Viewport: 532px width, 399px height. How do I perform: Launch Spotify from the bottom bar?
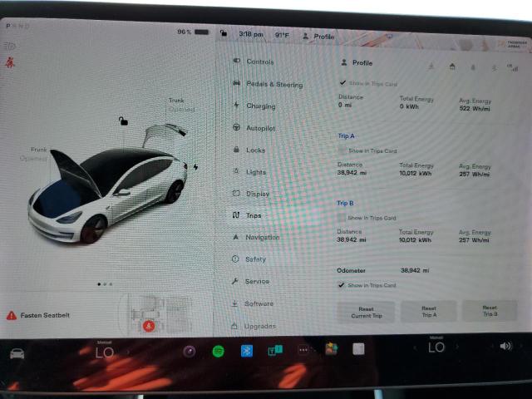click(x=218, y=351)
